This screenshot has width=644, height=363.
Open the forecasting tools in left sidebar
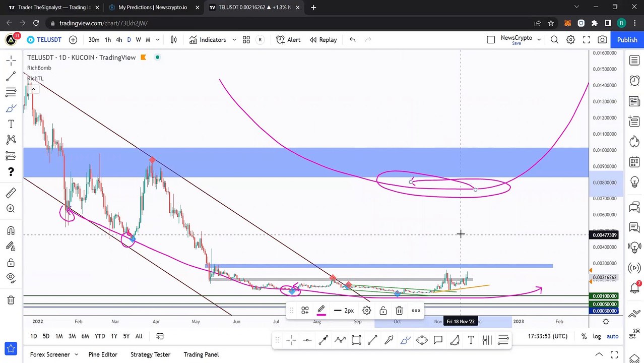click(x=11, y=155)
